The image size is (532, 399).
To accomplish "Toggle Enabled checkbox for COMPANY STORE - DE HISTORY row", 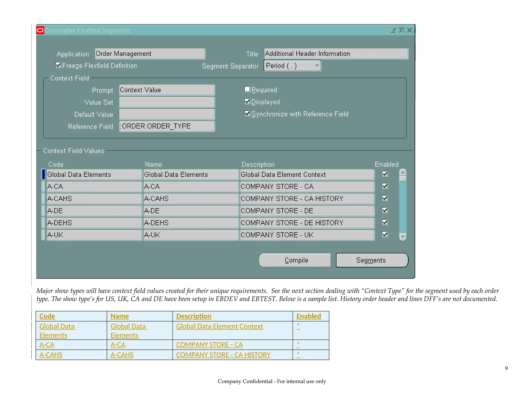I will (385, 222).
